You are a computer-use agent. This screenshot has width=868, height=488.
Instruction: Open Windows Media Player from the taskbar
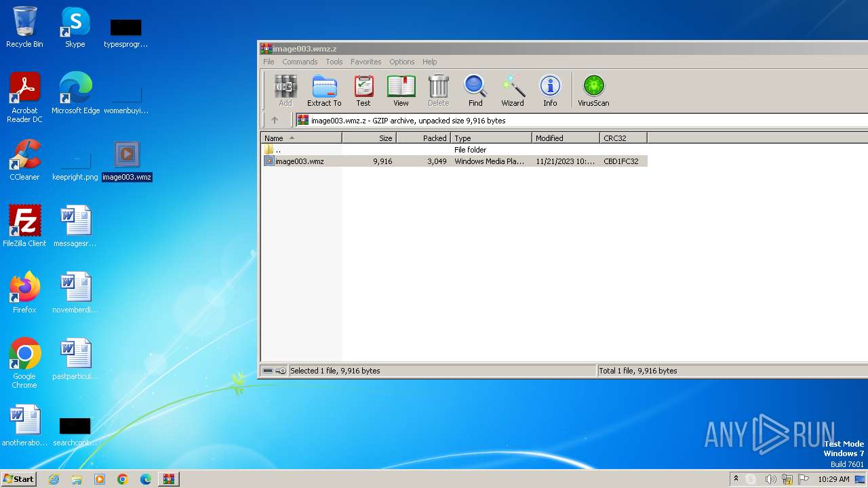click(100, 479)
